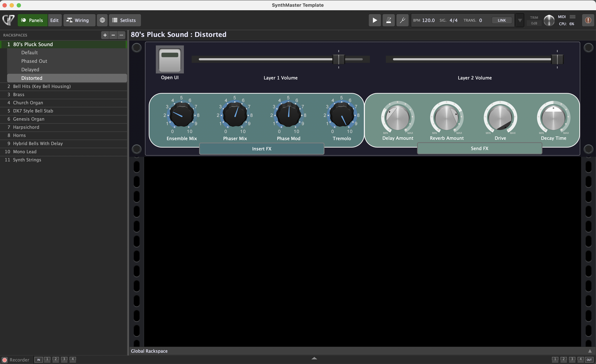
Task: Click the Layer 1 Volume slider handle
Action: click(x=339, y=59)
